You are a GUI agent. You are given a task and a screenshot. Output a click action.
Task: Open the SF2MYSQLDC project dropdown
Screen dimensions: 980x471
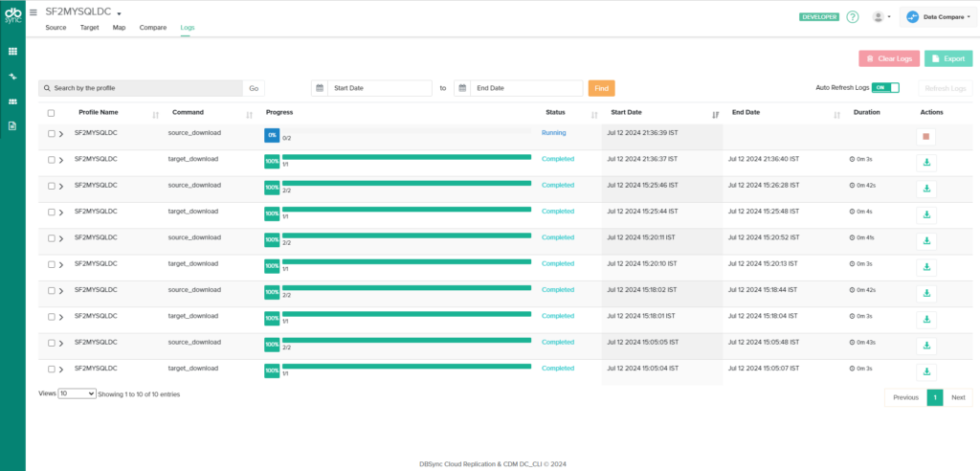pos(84,11)
